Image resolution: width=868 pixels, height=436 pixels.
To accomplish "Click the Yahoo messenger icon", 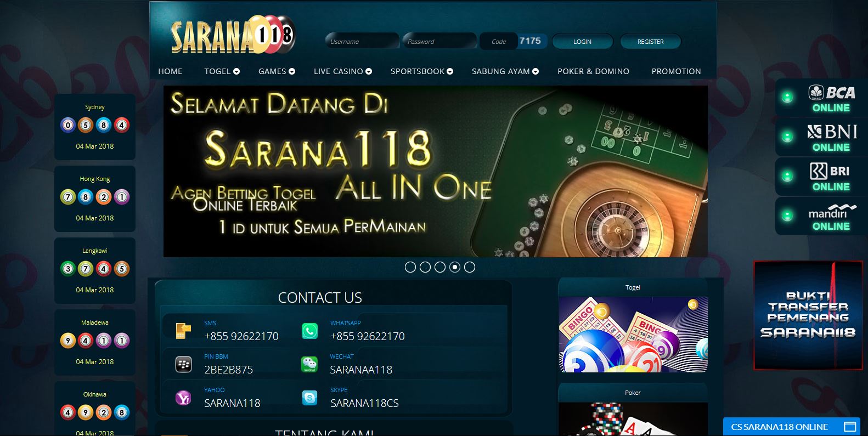I will (x=183, y=398).
